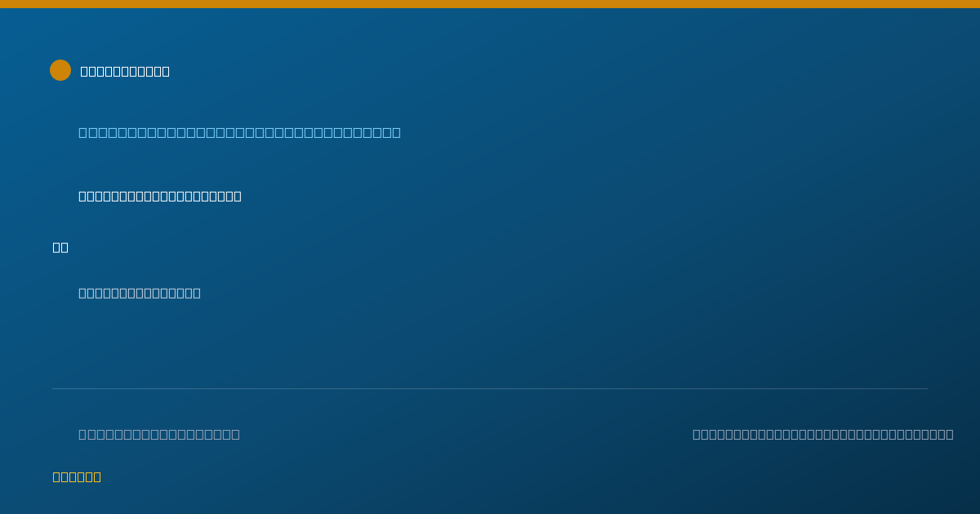Click the first character of the right footer text
This screenshot has width=980, height=514.
697,434
